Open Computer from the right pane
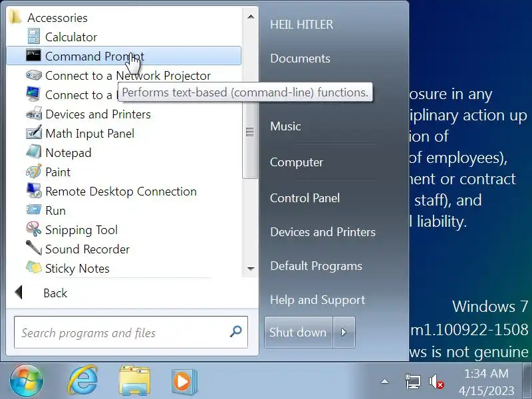 296,162
